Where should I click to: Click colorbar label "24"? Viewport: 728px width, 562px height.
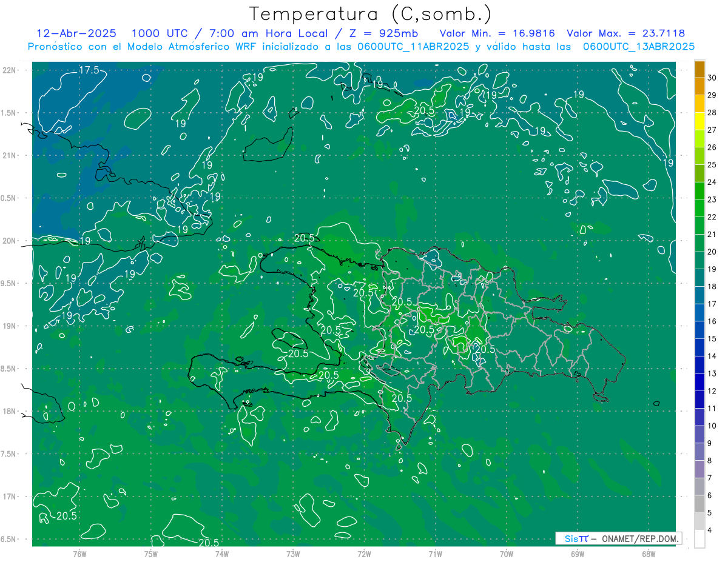point(713,182)
